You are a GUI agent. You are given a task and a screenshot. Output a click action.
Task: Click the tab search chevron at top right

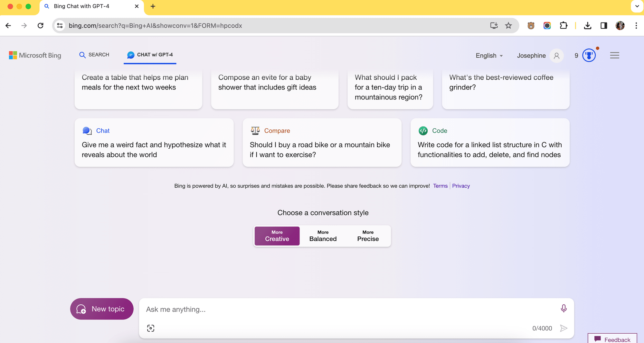pyautogui.click(x=637, y=6)
